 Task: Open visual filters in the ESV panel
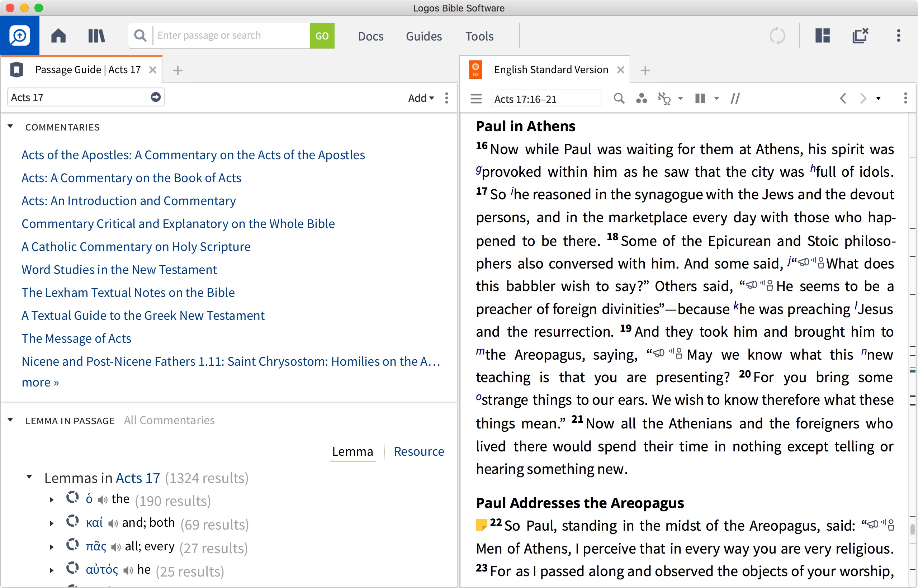coord(642,99)
